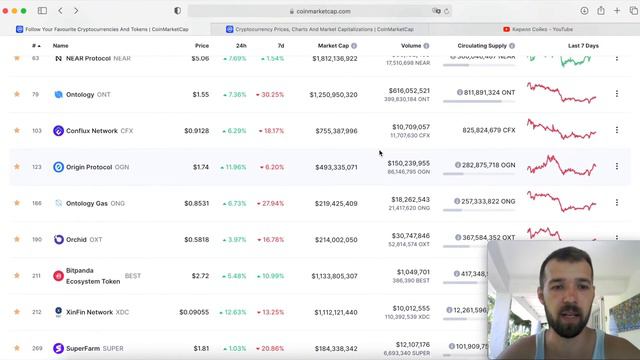The height and width of the screenshot is (360, 640).
Task: Sort by Name column header
Action: [x=60, y=46]
